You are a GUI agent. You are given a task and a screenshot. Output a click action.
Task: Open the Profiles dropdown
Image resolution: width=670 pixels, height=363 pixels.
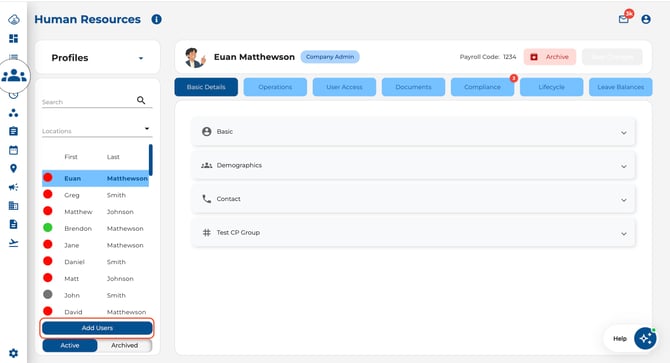point(97,58)
